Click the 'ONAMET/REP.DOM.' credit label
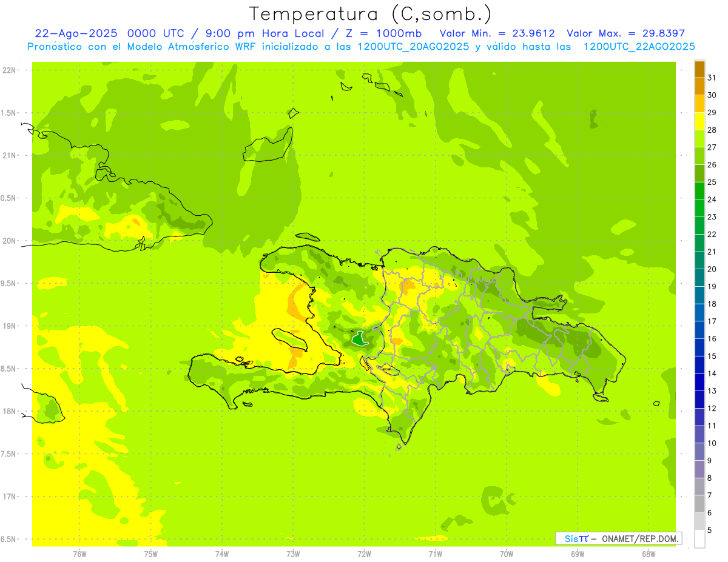 [x=640, y=538]
